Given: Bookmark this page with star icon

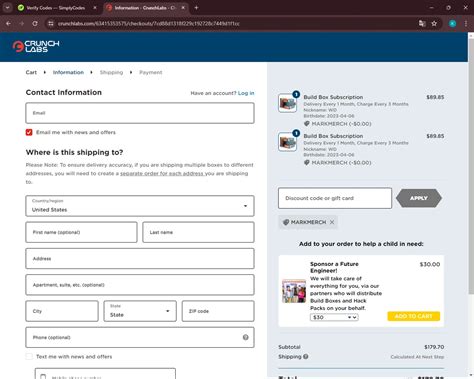Looking at the screenshot, I should tap(434, 24).
